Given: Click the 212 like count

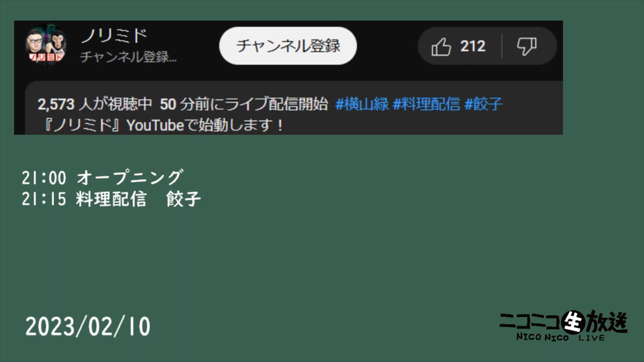Looking at the screenshot, I should pyautogui.click(x=473, y=46).
